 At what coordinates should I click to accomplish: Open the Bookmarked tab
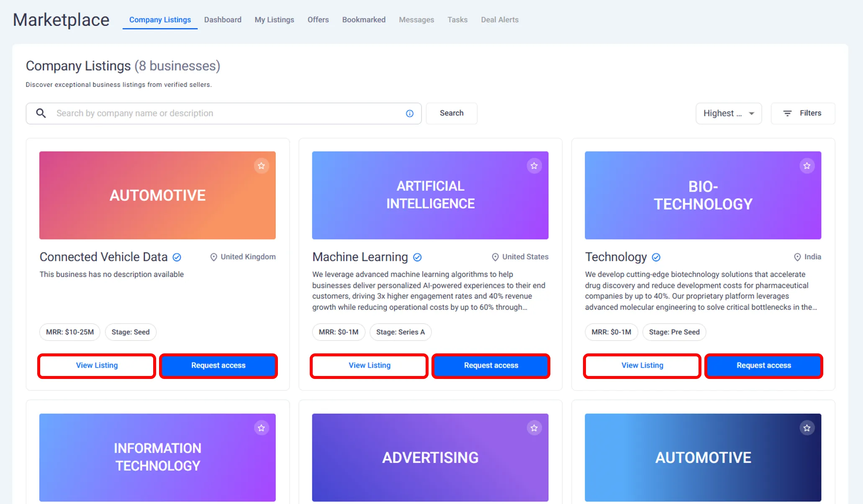364,20
